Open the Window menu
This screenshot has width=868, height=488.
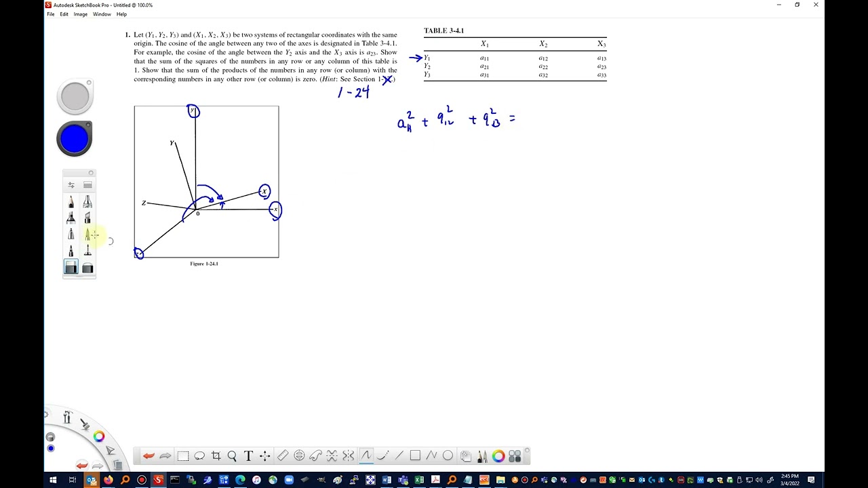(x=102, y=14)
